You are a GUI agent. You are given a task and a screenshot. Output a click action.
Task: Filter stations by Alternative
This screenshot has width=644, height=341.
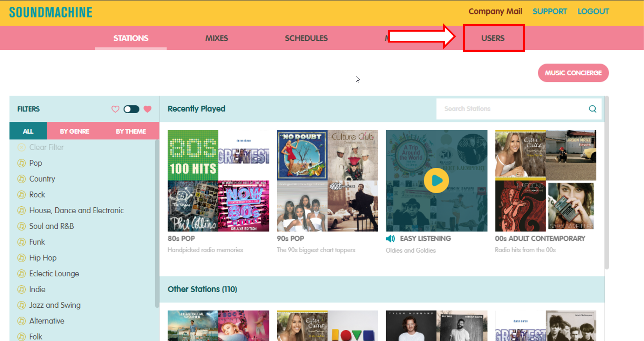point(47,321)
